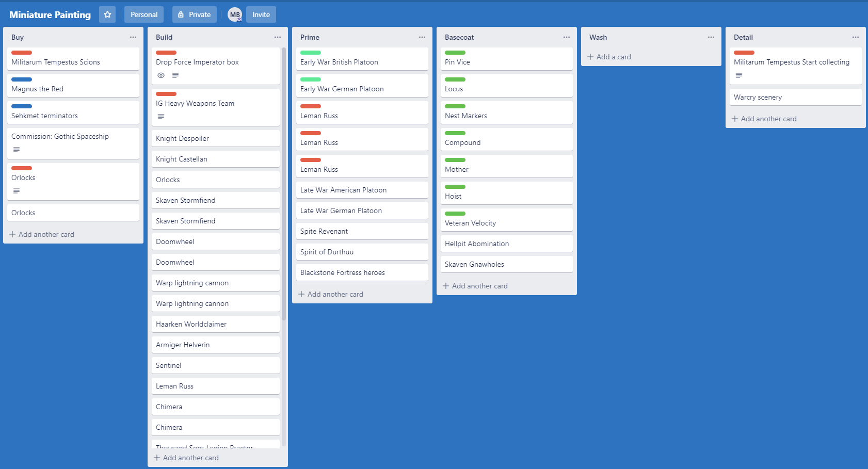The width and height of the screenshot is (868, 469).
Task: Open the Basecoat list ellipsis menu
Action: 567,37
